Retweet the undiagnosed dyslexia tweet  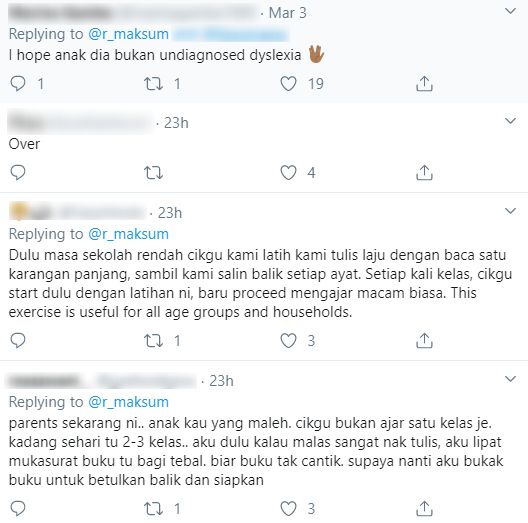154,84
